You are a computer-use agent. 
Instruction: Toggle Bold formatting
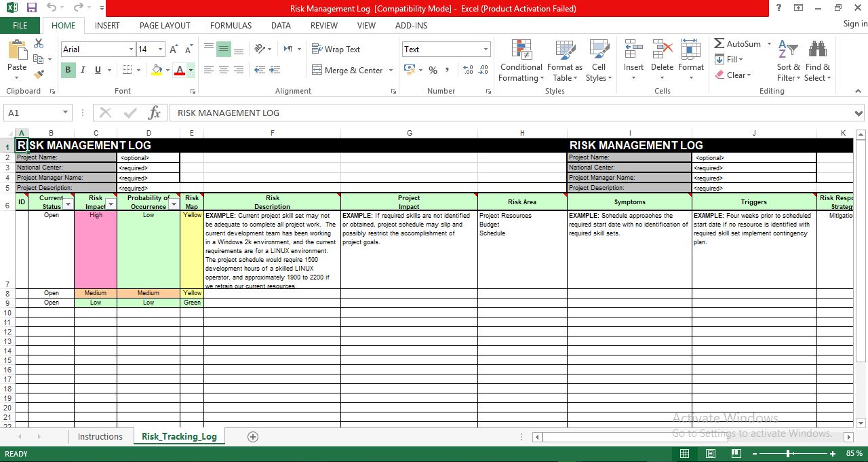[x=68, y=70]
